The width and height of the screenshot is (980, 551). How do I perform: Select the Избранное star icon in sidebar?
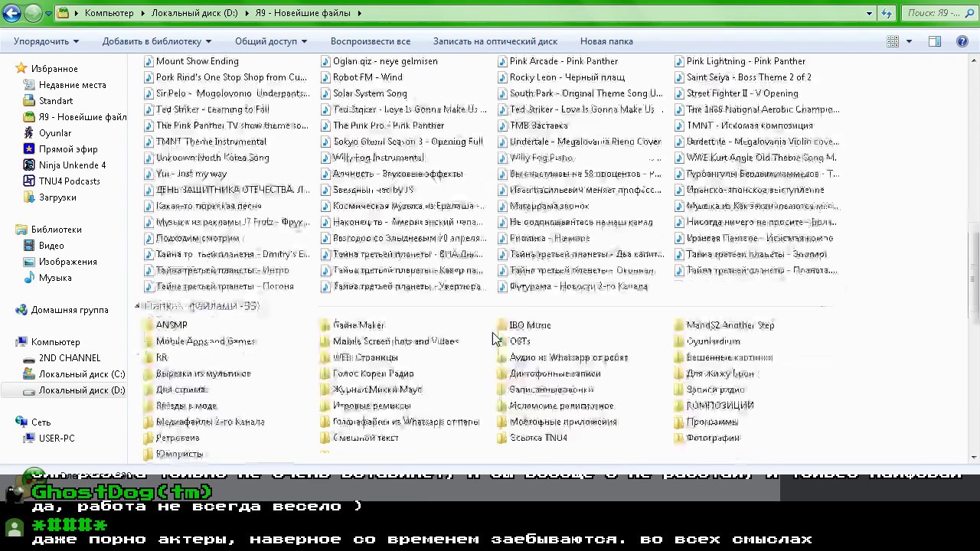21,69
